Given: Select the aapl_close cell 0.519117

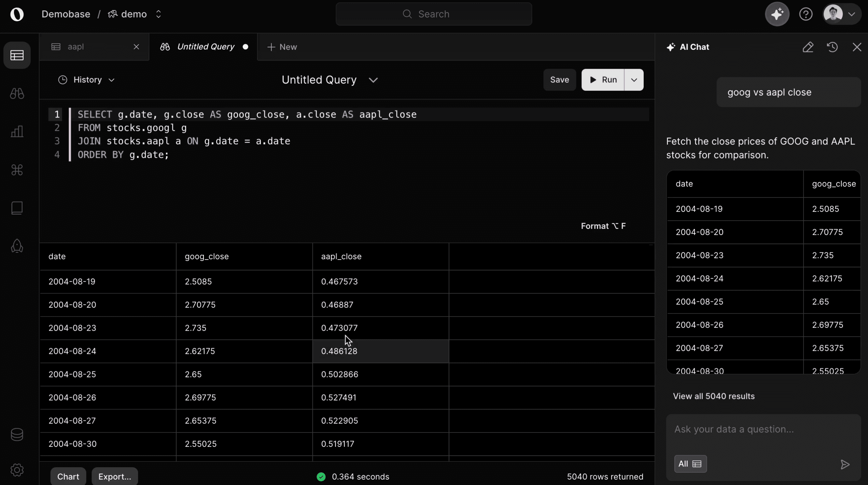Looking at the screenshot, I should 380,444.
